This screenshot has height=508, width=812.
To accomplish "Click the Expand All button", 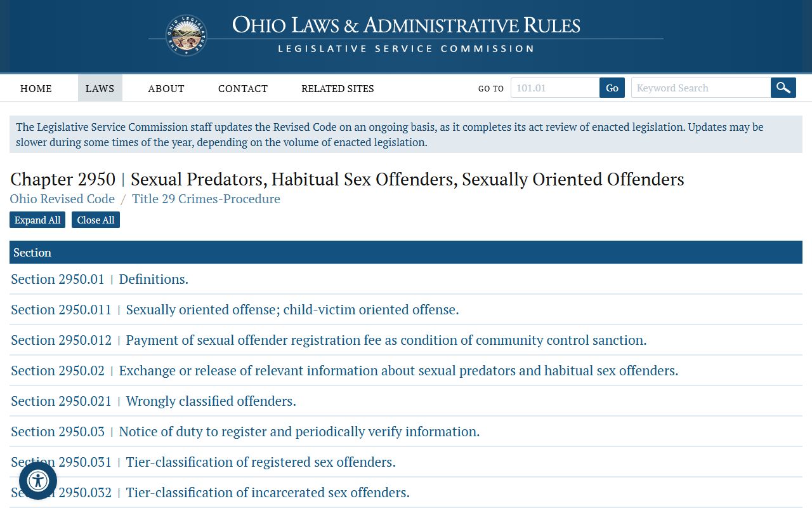I will [x=37, y=220].
